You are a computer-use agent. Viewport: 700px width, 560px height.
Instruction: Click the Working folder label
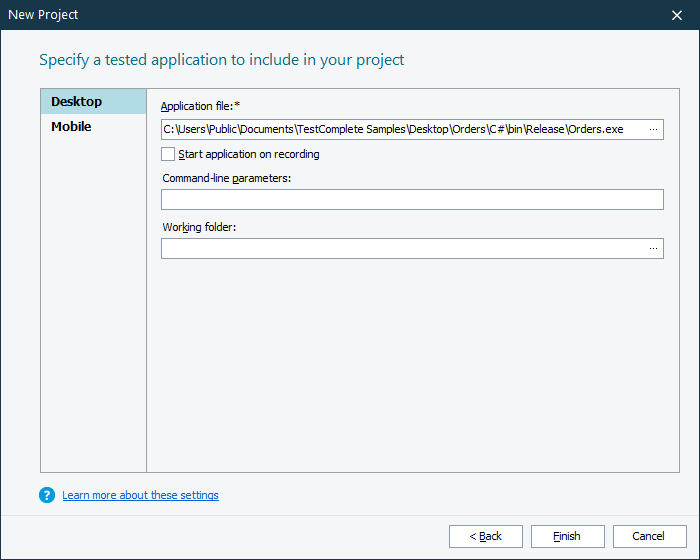pyautogui.click(x=198, y=227)
